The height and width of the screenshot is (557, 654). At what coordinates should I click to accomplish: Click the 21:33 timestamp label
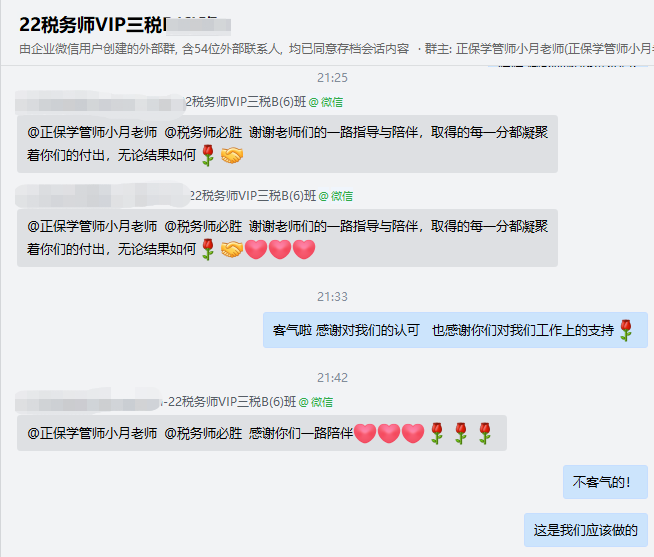332,297
